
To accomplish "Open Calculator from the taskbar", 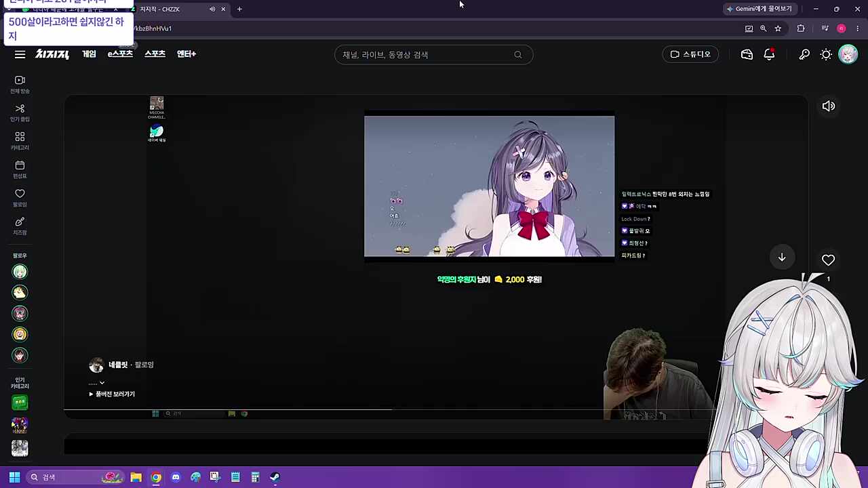I will pyautogui.click(x=255, y=477).
